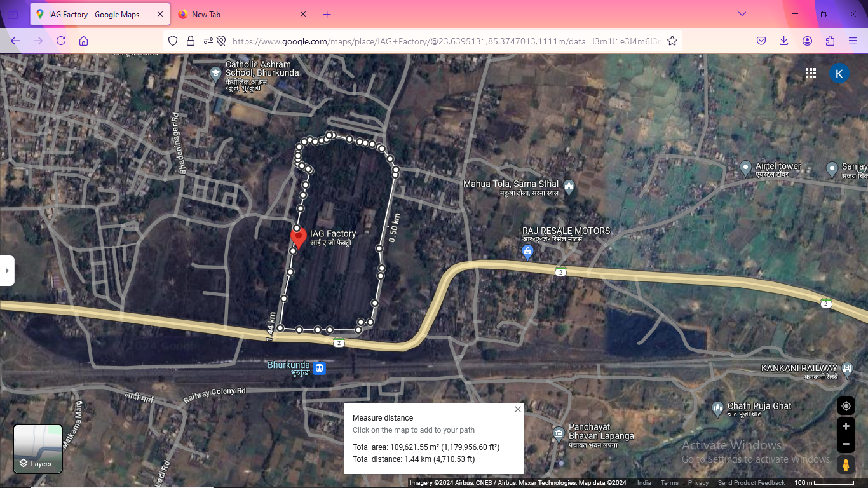Click the URL address field

(447, 41)
